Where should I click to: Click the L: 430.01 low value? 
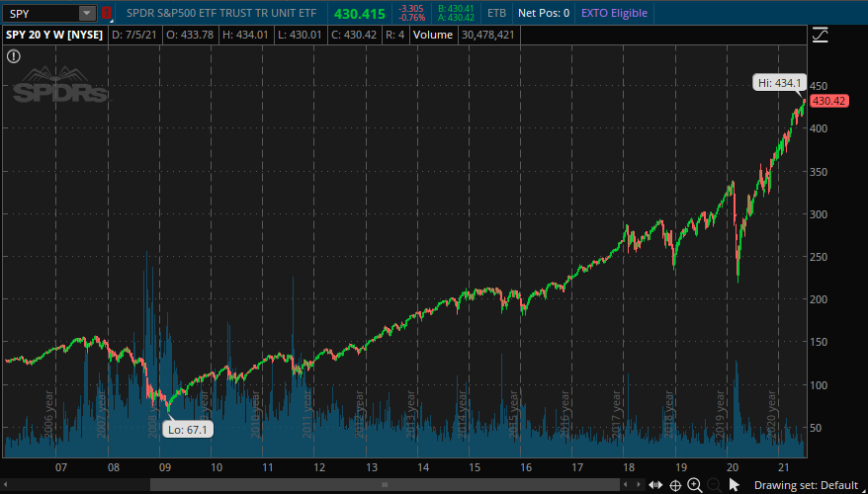tap(300, 35)
